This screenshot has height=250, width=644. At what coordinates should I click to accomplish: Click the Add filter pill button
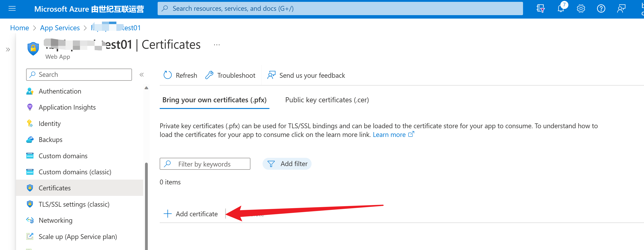coord(287,164)
